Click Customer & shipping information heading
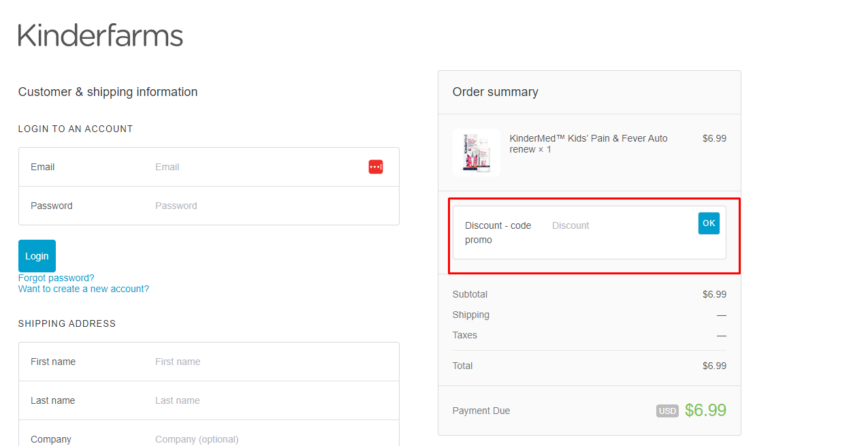 (x=108, y=92)
